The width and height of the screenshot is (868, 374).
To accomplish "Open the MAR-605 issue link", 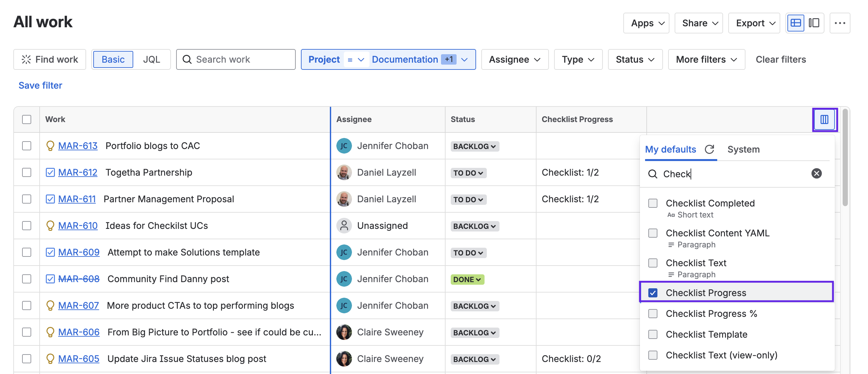I will pyautogui.click(x=79, y=358).
